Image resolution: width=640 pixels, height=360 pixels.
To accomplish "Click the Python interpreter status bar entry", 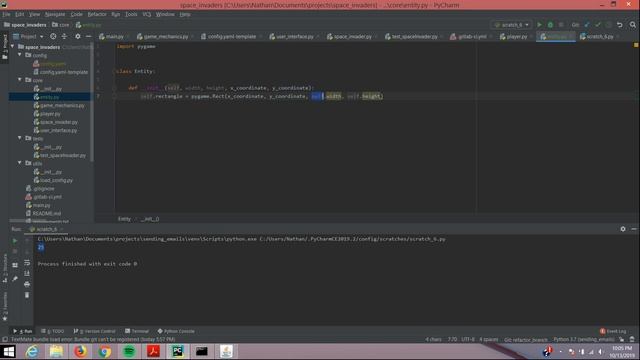I will [584, 340].
